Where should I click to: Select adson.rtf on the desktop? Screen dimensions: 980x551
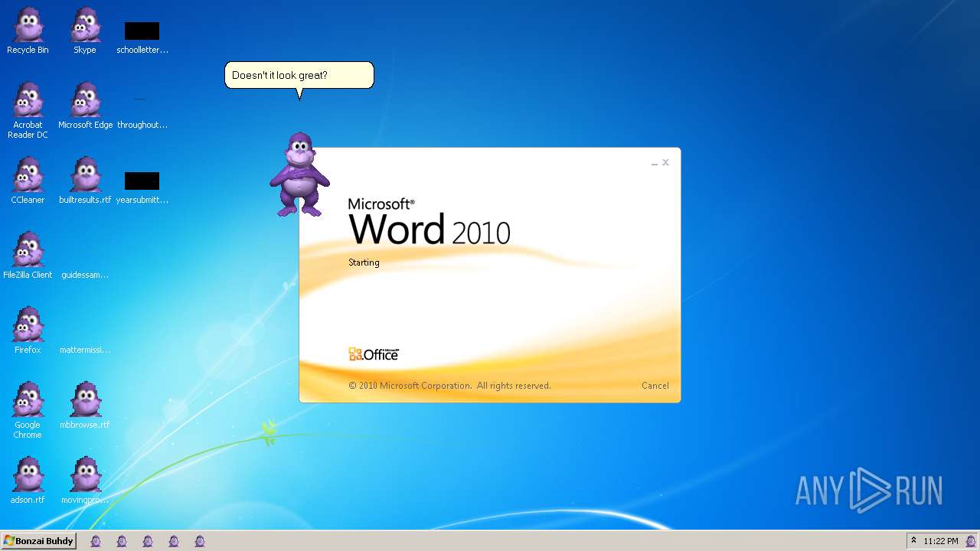[x=28, y=481]
